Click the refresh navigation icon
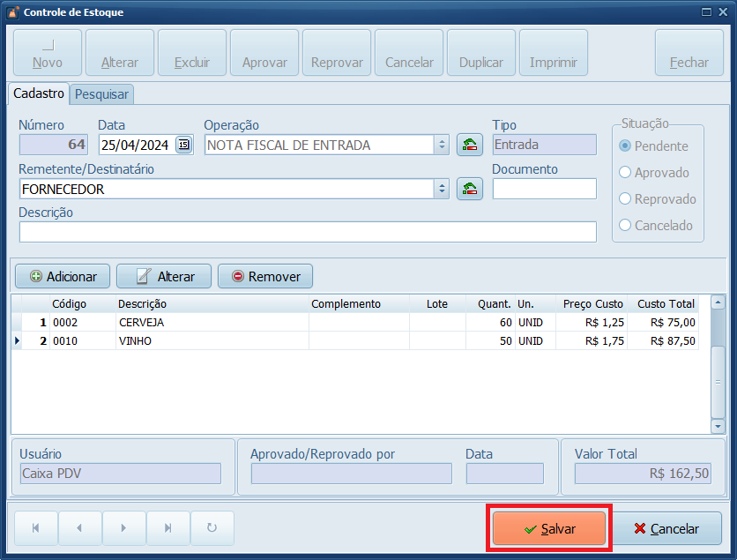This screenshot has width=737, height=560. point(212,528)
